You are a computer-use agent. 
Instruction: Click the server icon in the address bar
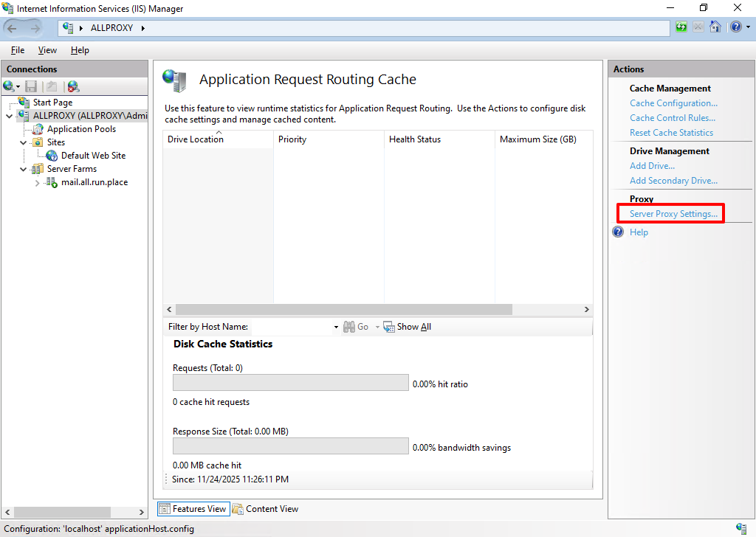(x=68, y=28)
